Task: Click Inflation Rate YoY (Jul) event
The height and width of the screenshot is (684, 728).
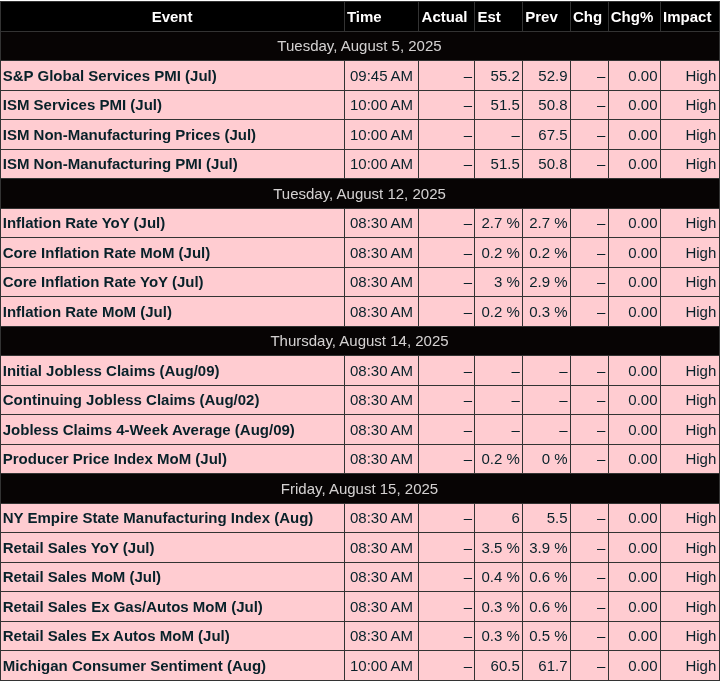Action: coord(172,223)
